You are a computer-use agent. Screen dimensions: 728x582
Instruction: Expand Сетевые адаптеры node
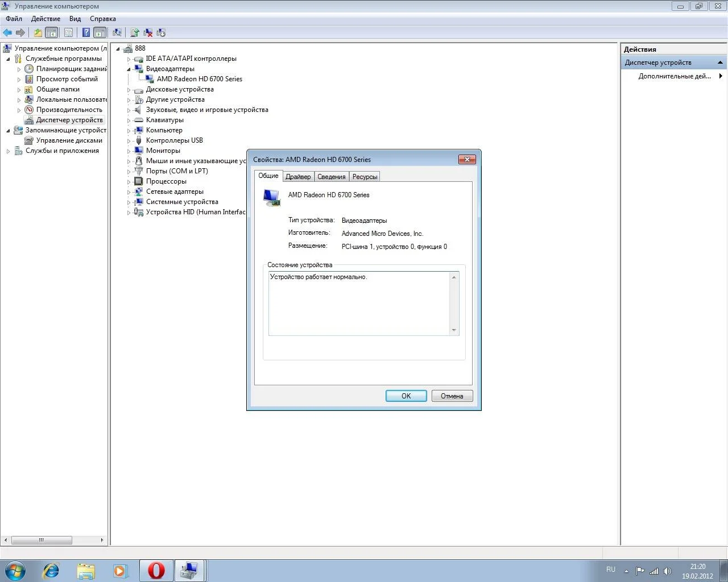129,192
